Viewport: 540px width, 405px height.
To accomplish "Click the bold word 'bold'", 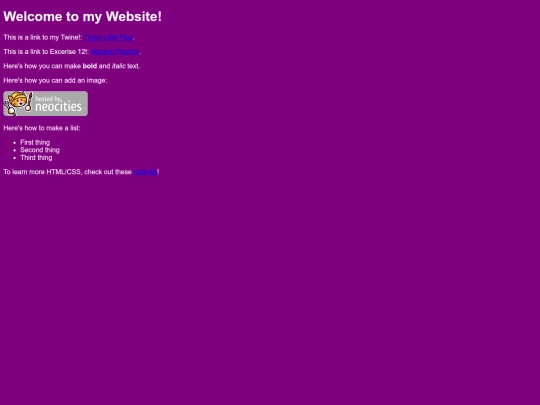I will tap(90, 66).
